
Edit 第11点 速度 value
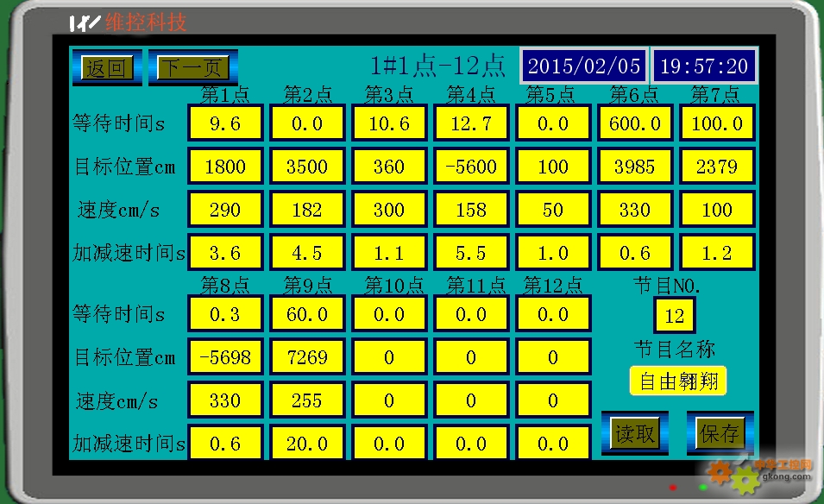point(471,400)
